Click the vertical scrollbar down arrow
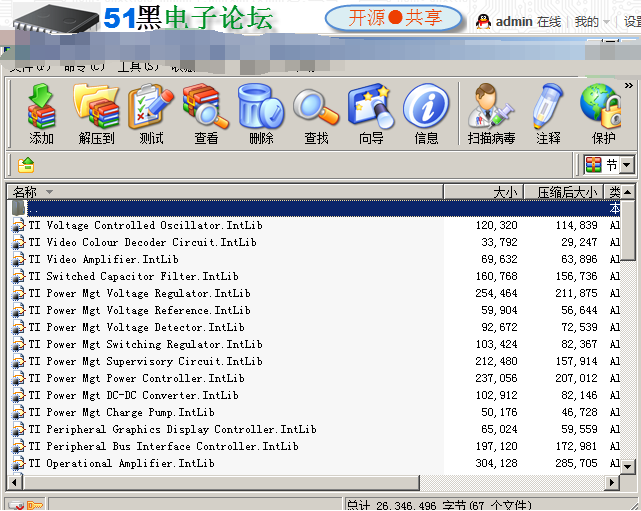 628,466
